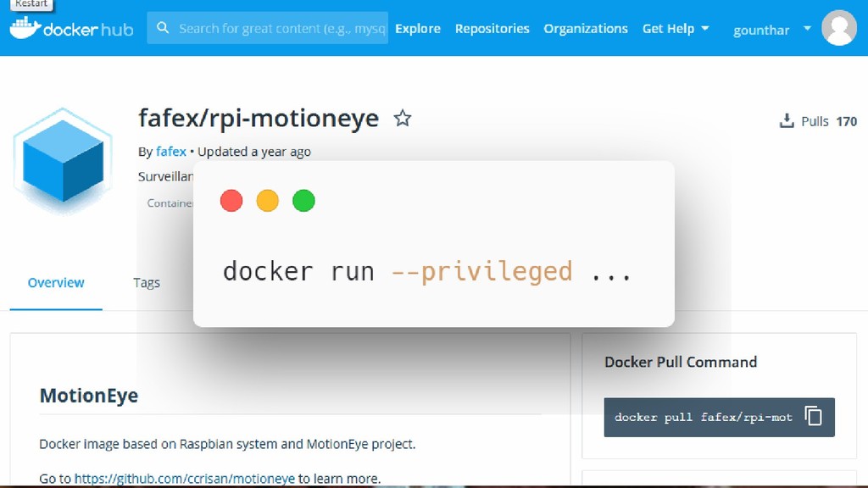
Task: Copy the docker pull command
Action: 813,416
